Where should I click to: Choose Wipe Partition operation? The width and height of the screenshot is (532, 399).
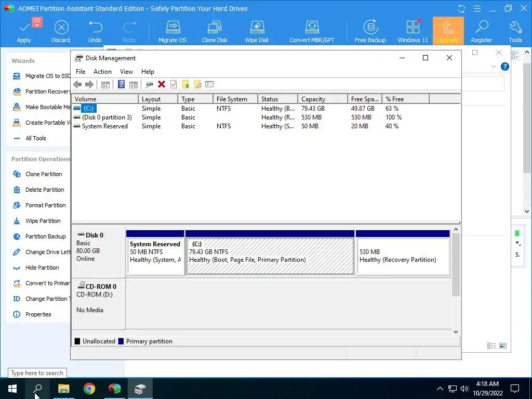click(37, 221)
